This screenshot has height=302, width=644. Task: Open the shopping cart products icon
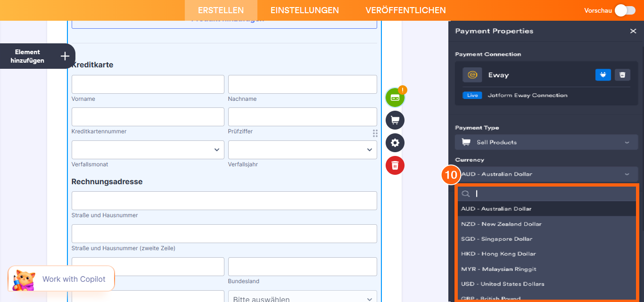pos(395,120)
